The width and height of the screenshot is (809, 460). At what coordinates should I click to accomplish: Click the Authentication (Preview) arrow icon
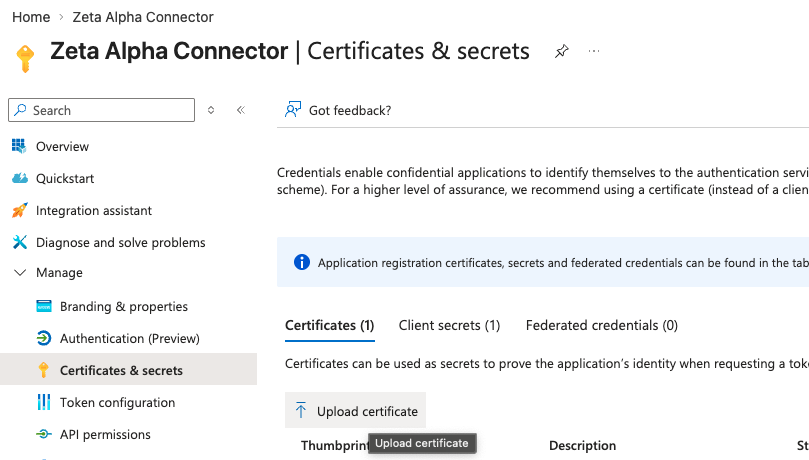44,338
